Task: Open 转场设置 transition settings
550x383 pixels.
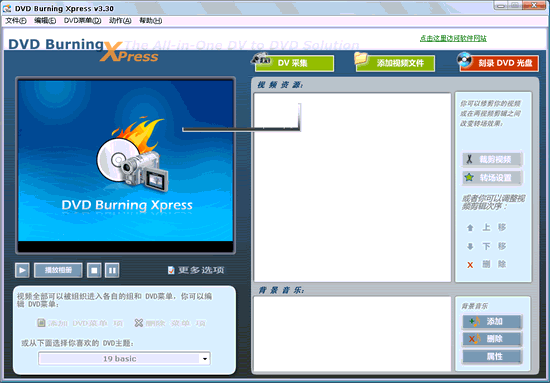Action: (492, 177)
